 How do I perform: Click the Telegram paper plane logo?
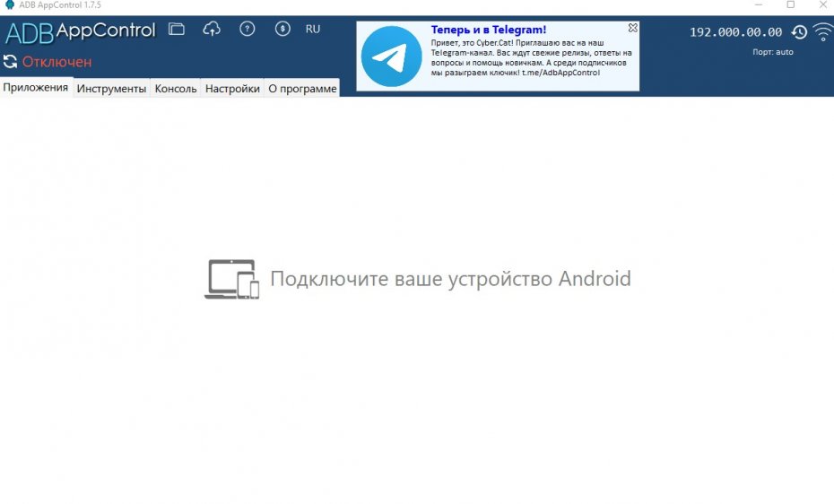tap(392, 56)
